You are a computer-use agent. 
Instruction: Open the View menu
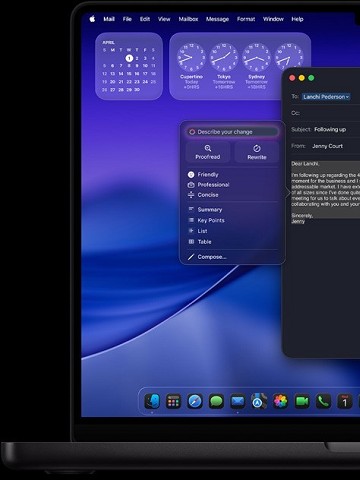click(164, 19)
